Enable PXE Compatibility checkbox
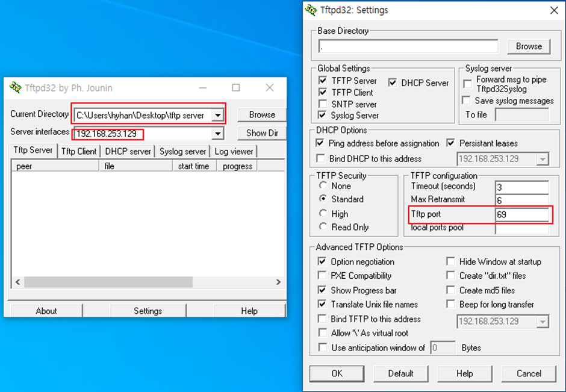This screenshot has height=392, width=566. tap(322, 275)
